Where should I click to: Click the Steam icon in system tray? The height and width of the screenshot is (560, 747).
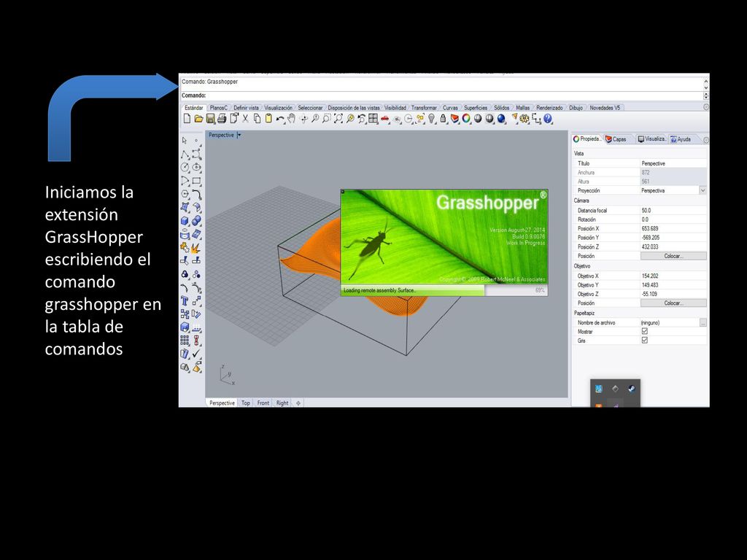coord(631,389)
